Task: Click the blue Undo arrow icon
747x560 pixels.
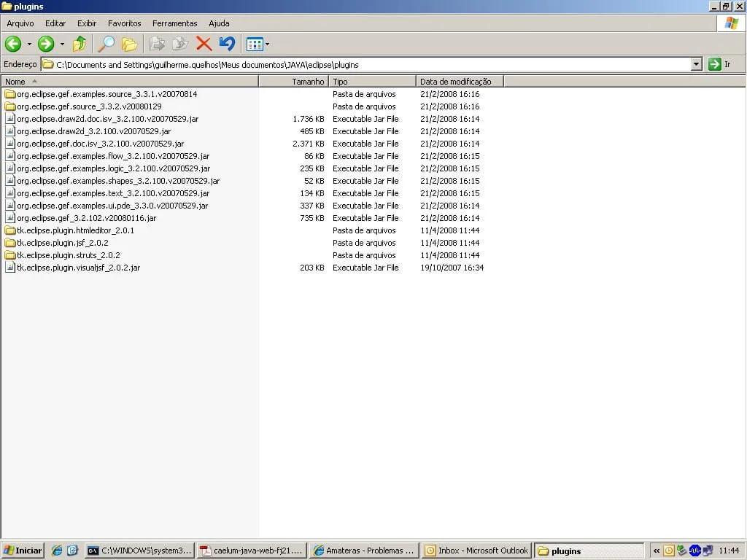Action: click(228, 44)
